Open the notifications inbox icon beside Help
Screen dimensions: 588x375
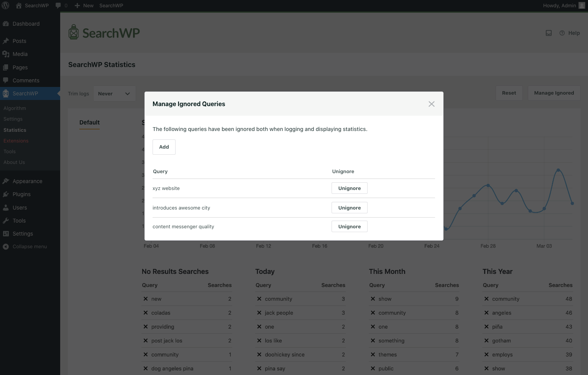(549, 33)
